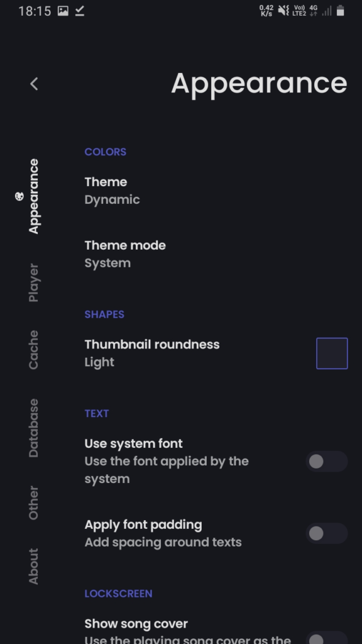Tap the muted sound status icon
The image size is (362, 644).
click(x=283, y=11)
